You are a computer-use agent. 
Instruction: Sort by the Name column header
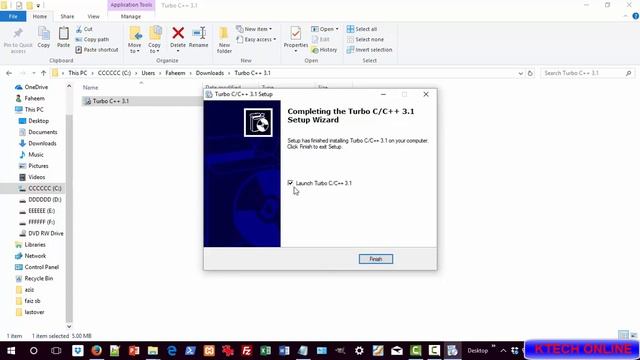(91, 87)
